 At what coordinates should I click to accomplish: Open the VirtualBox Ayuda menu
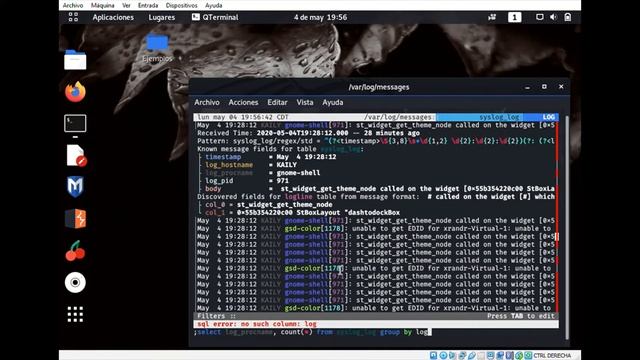click(213, 5)
